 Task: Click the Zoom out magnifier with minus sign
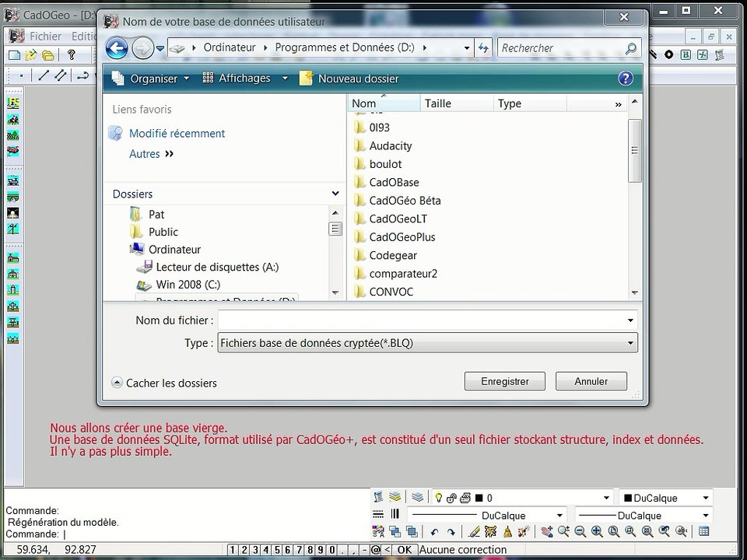[580, 531]
